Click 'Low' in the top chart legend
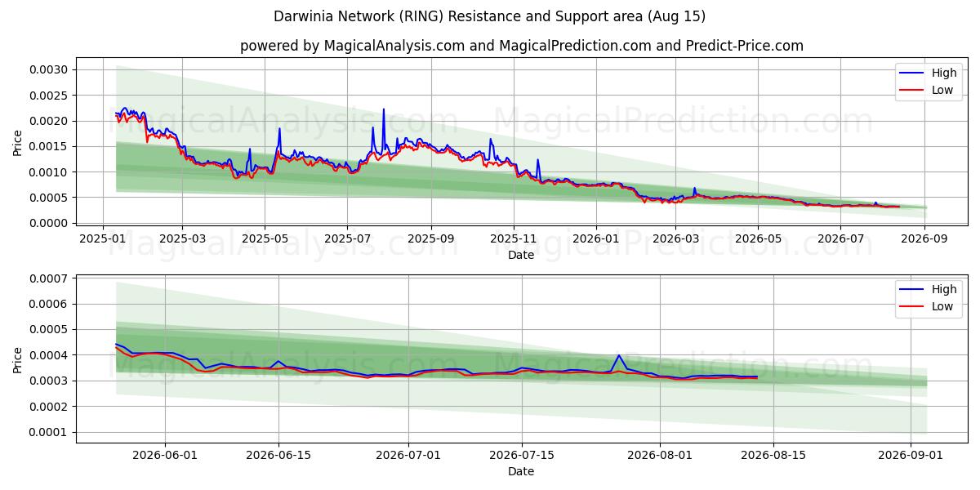The width and height of the screenshot is (980, 490). tap(942, 90)
